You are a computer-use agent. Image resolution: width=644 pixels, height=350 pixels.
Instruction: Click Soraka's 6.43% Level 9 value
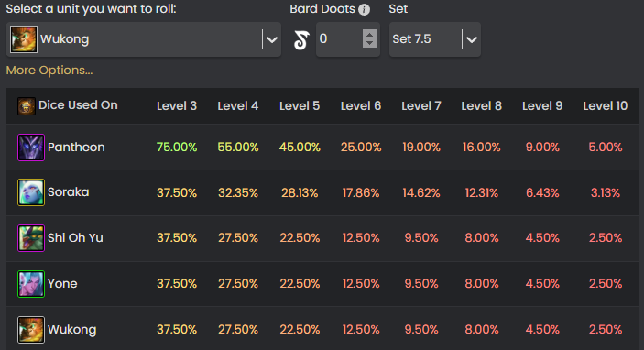pyautogui.click(x=542, y=192)
